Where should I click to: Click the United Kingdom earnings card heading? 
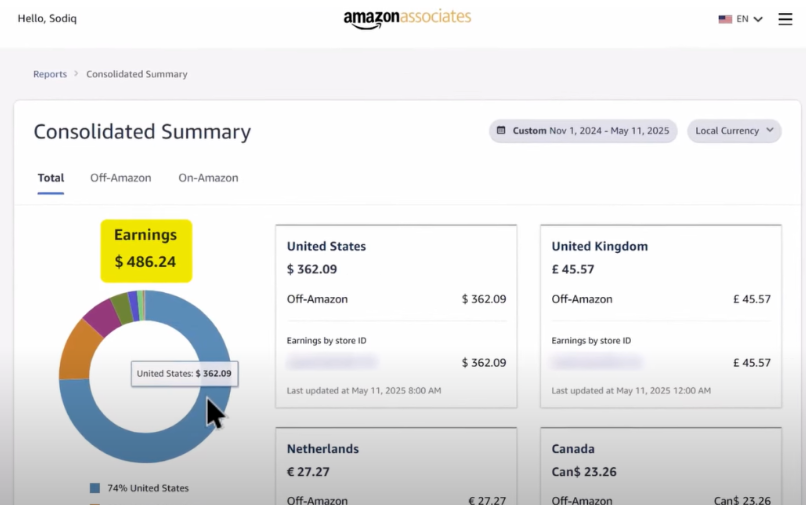pos(600,246)
